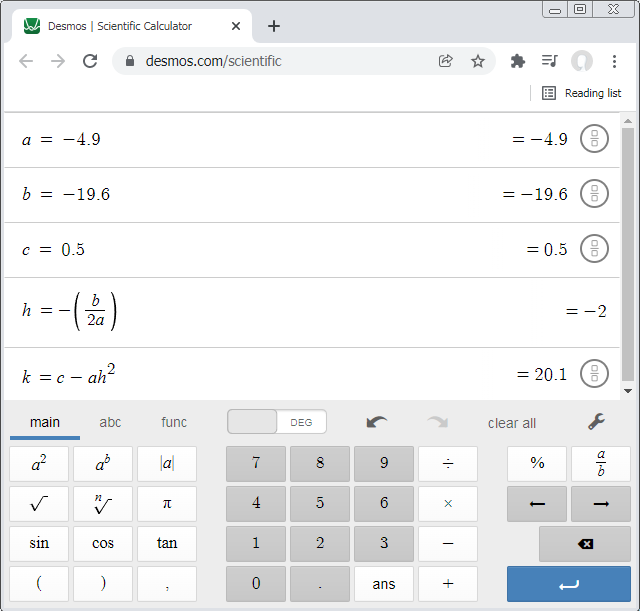Click the a over b fraction key

601,464
